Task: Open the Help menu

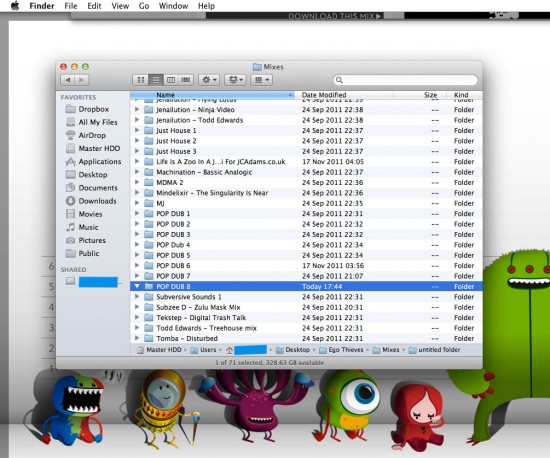Action: (206, 6)
